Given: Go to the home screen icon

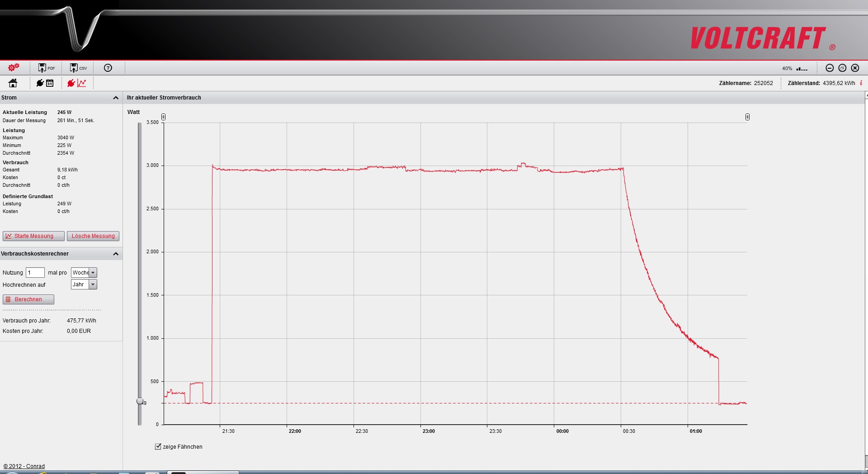Looking at the screenshot, I should click(x=13, y=83).
